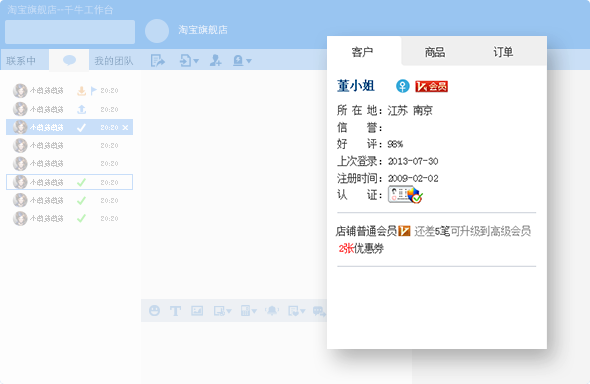This screenshot has height=384, width=590.
Task: Click the bell shake icon
Action: point(272,311)
